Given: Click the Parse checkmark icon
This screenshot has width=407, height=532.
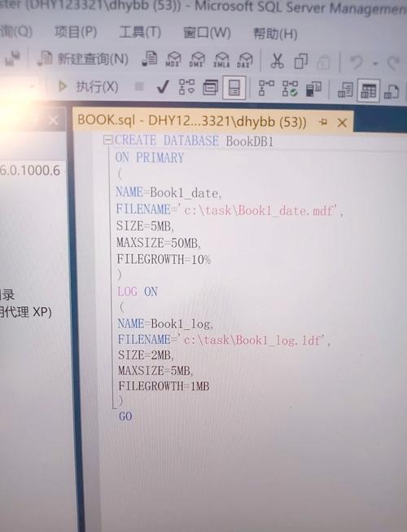Looking at the screenshot, I should click(162, 87).
